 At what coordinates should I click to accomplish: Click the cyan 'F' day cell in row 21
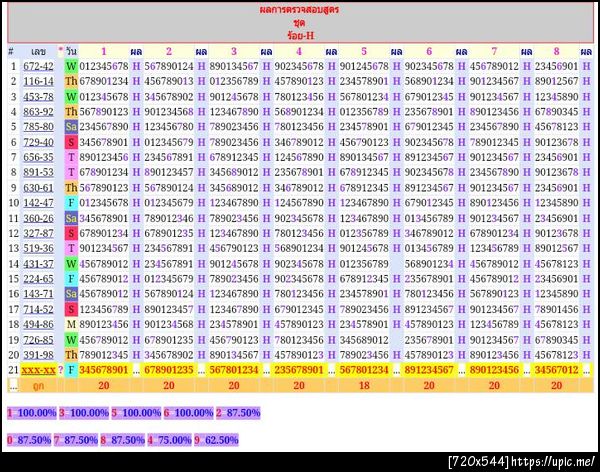(71, 370)
